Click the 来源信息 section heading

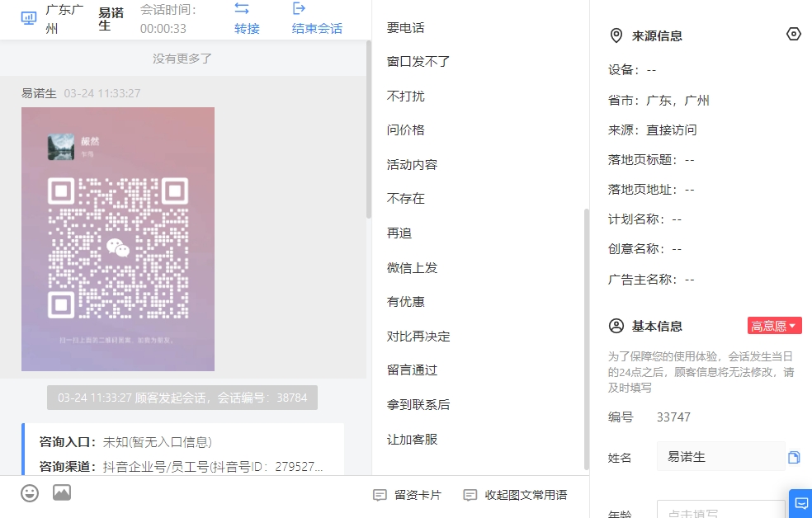coord(657,35)
